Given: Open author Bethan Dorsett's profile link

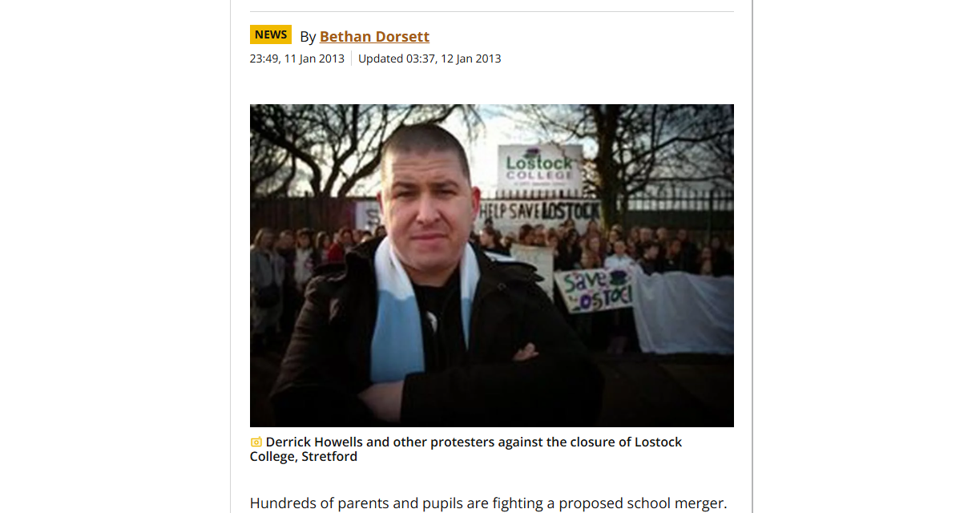Looking at the screenshot, I should pos(374,36).
